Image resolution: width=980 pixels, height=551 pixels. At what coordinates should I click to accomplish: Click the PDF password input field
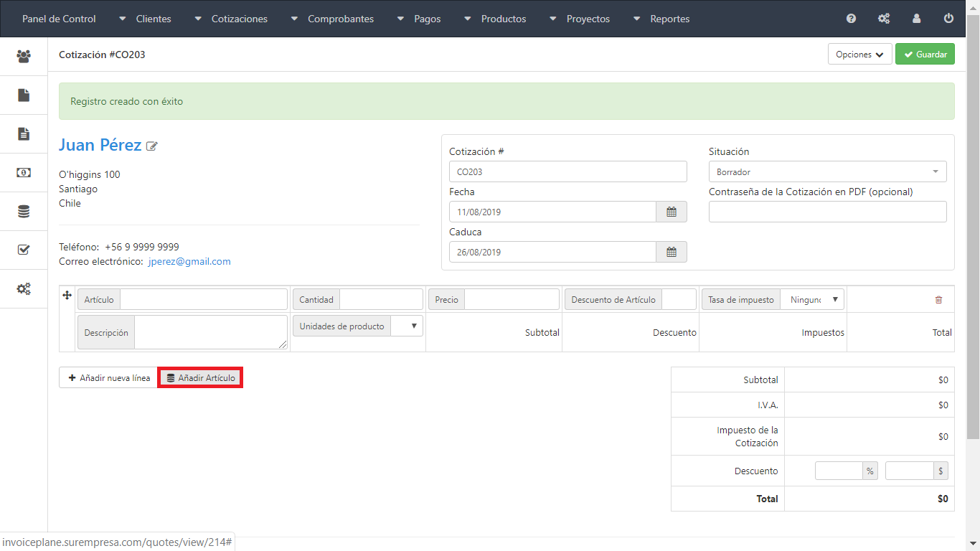827,212
